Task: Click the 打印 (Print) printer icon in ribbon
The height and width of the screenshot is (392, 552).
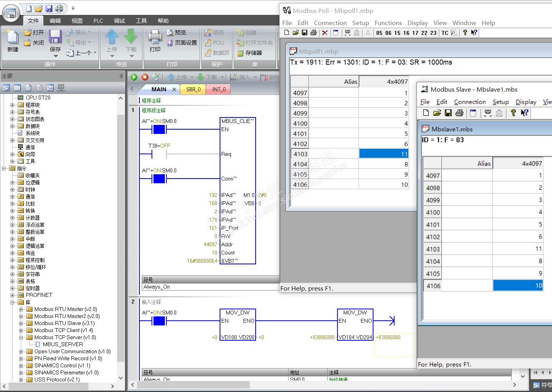Action: (155, 38)
